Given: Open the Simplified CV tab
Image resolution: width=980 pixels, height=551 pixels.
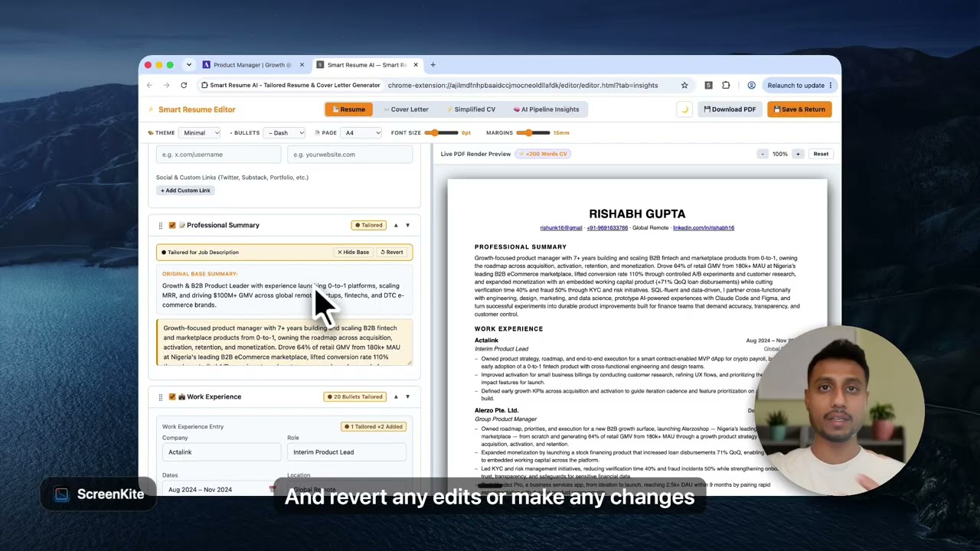Looking at the screenshot, I should click(x=471, y=109).
